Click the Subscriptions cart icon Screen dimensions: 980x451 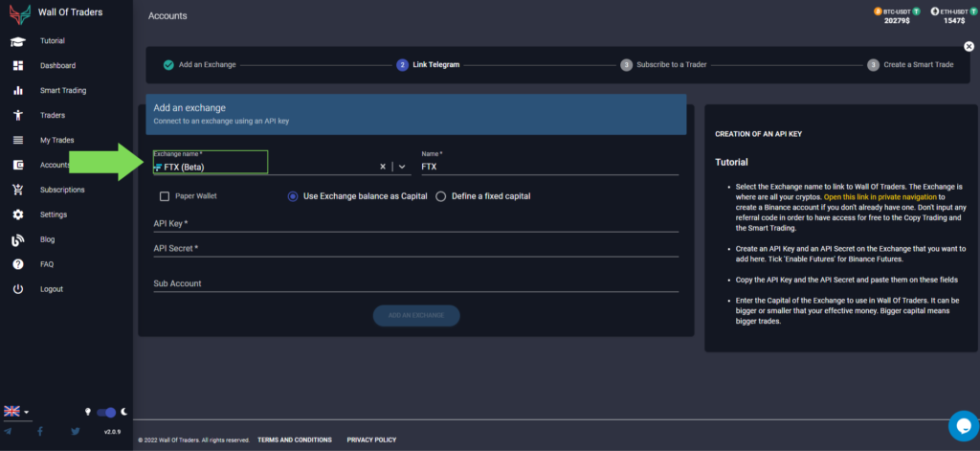point(17,190)
